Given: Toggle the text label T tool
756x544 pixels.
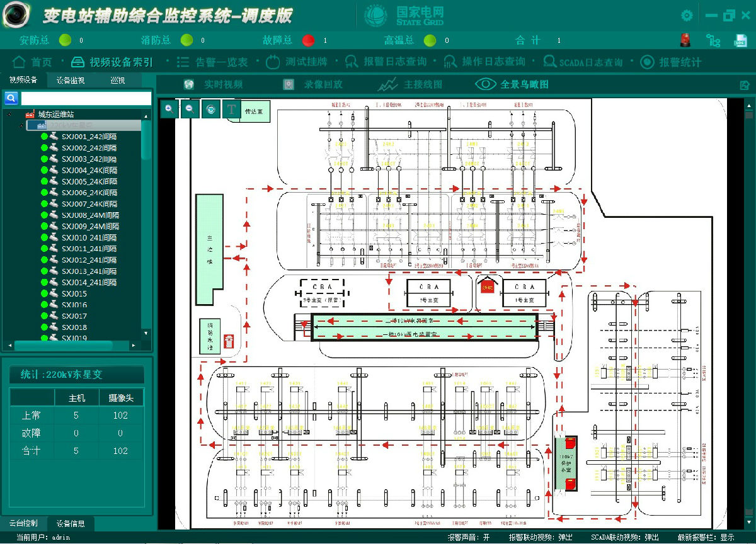Looking at the screenshot, I should tap(231, 108).
